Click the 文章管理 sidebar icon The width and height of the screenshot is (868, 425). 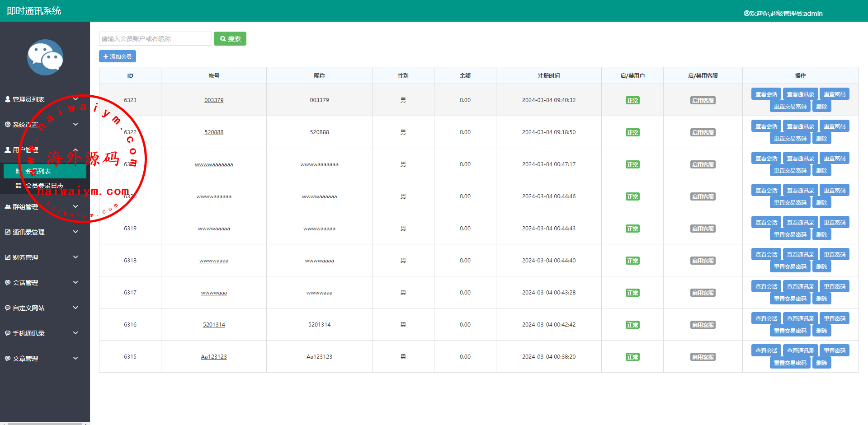coord(8,359)
